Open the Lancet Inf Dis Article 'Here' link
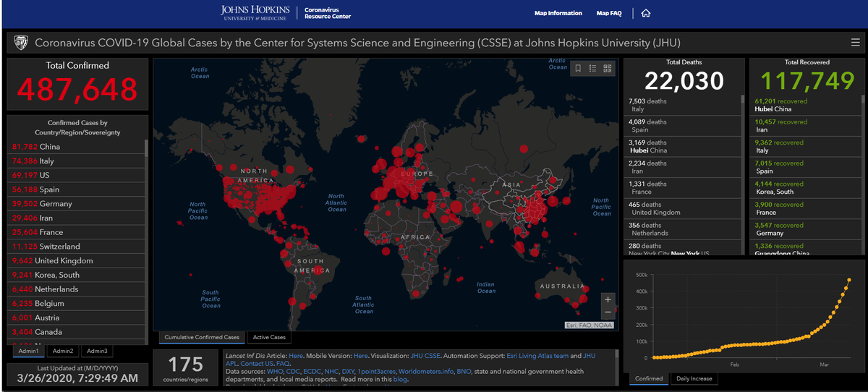Image resolution: width=868 pixels, height=392 pixels. click(x=296, y=356)
